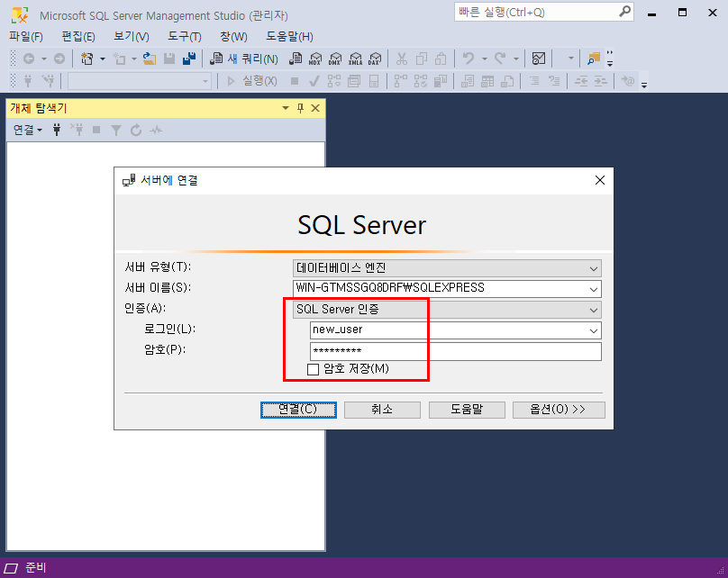Click the New Project toolbar icon
Image resolution: width=728 pixels, height=578 pixels.
pos(86,59)
